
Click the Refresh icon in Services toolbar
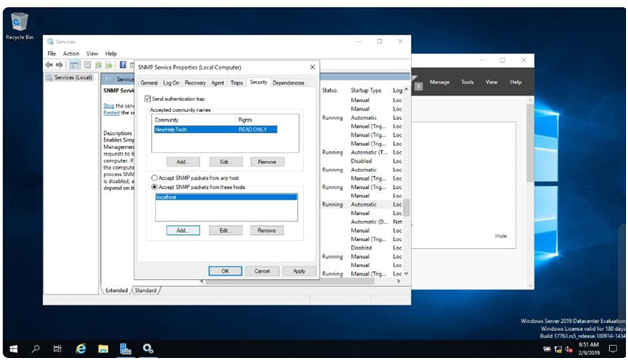pos(98,65)
